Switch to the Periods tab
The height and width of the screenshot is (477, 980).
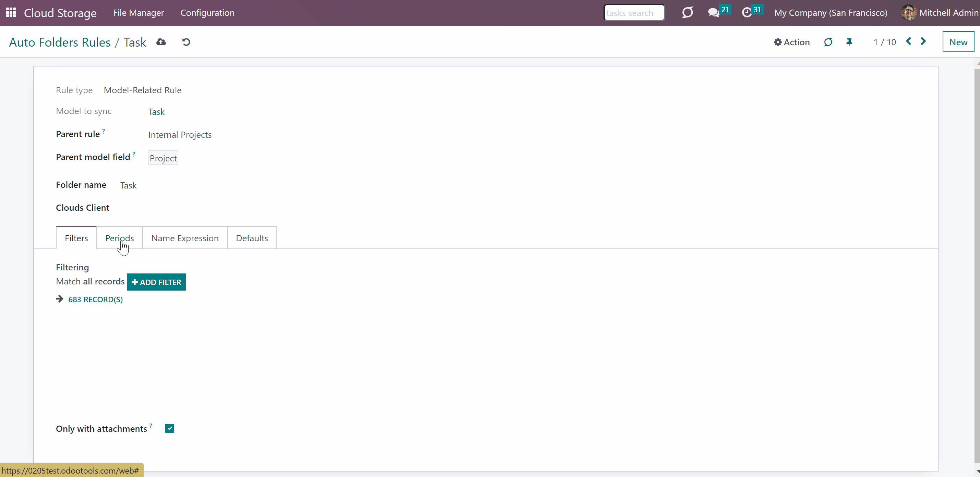[x=119, y=238]
